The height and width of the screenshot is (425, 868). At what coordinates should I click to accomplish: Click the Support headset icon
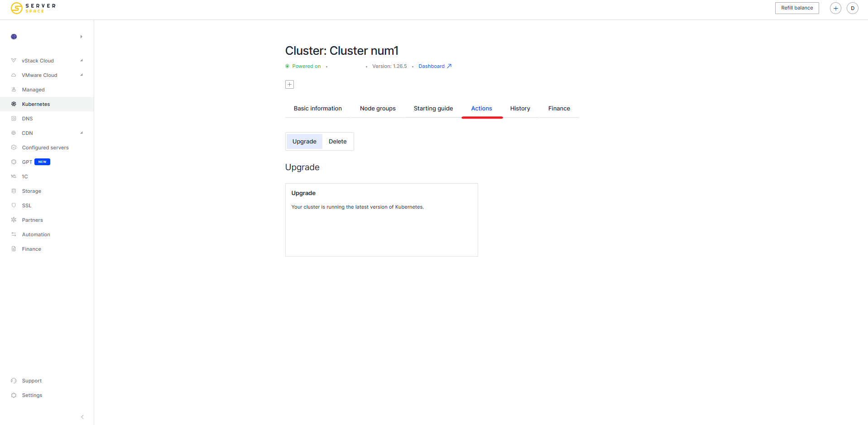tap(14, 381)
